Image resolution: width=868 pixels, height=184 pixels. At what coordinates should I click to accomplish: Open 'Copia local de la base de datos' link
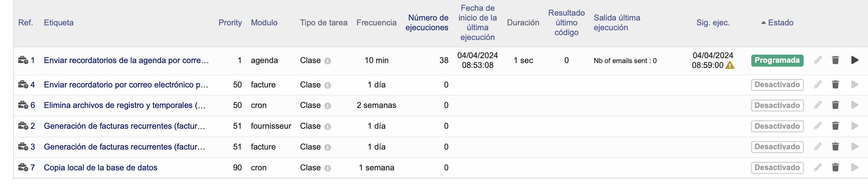click(100, 167)
